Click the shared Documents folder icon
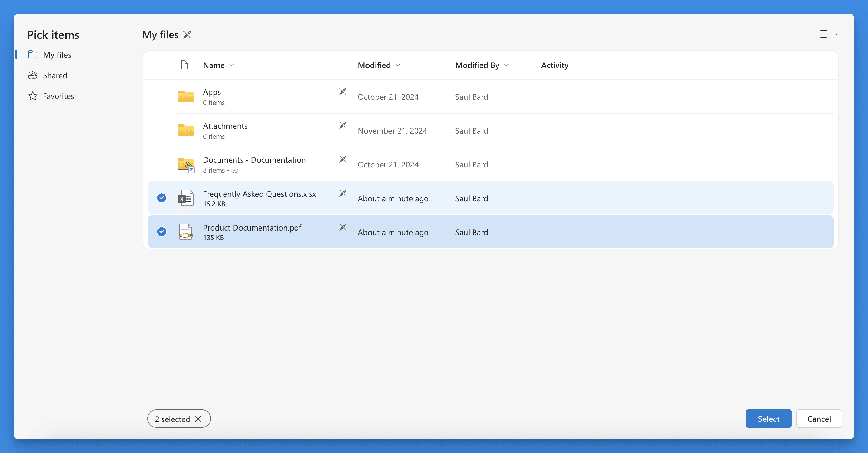This screenshot has width=868, height=453. [x=186, y=165]
